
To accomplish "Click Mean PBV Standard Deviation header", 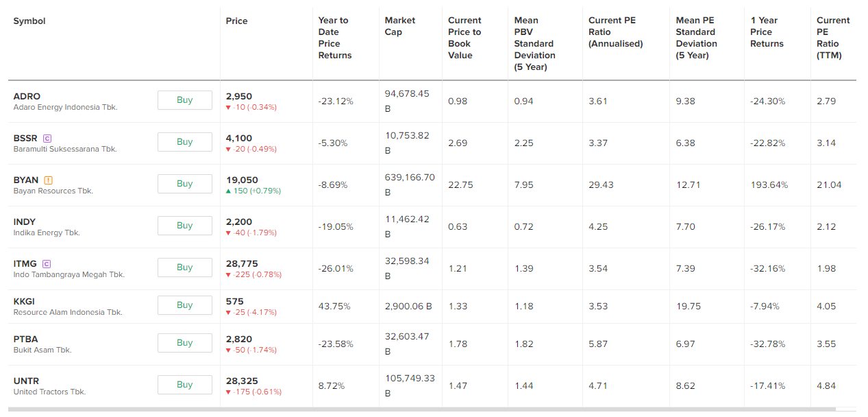I will tap(535, 43).
